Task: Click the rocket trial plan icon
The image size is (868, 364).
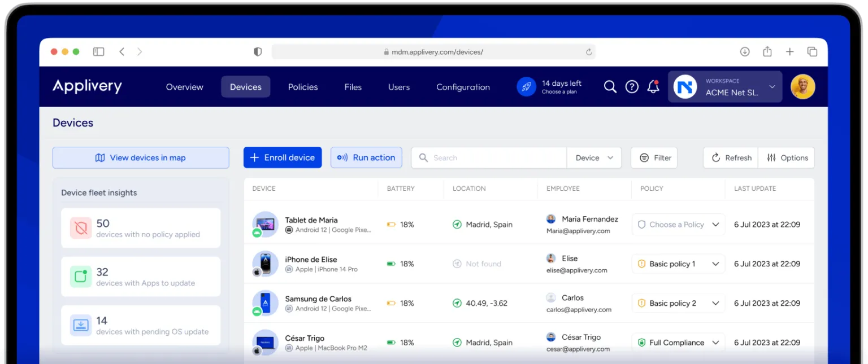Action: [526, 87]
